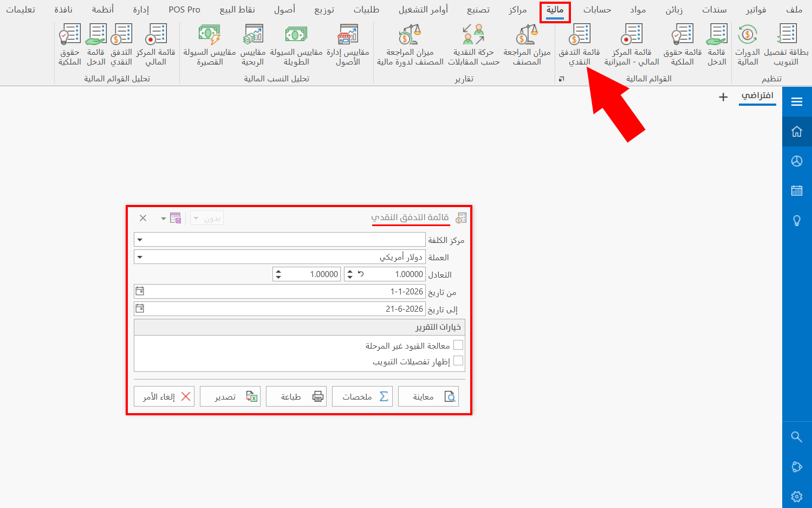Switch to حسابات ribbon tab

tap(597, 10)
